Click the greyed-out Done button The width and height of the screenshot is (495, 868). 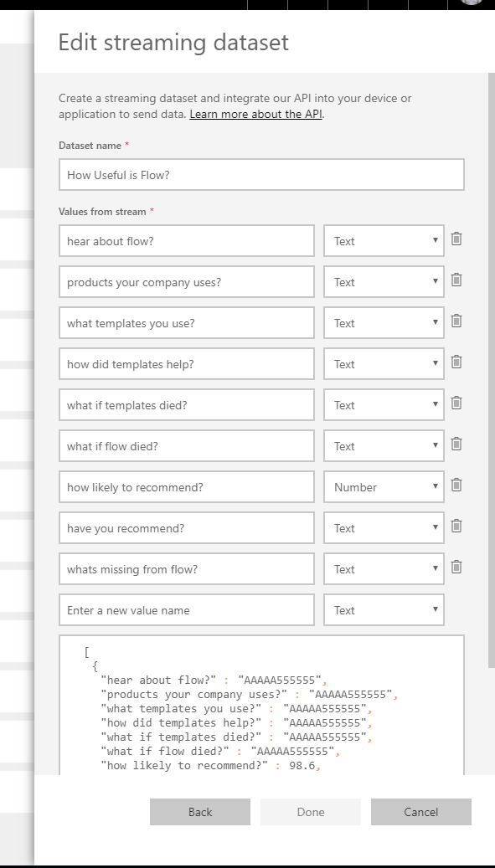pos(311,812)
